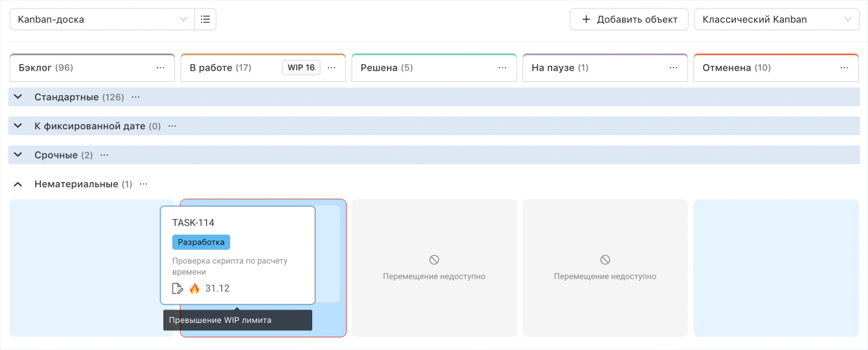The height and width of the screenshot is (350, 868).
Task: Collapse the Нематериальные swimlane
Action: click(18, 184)
